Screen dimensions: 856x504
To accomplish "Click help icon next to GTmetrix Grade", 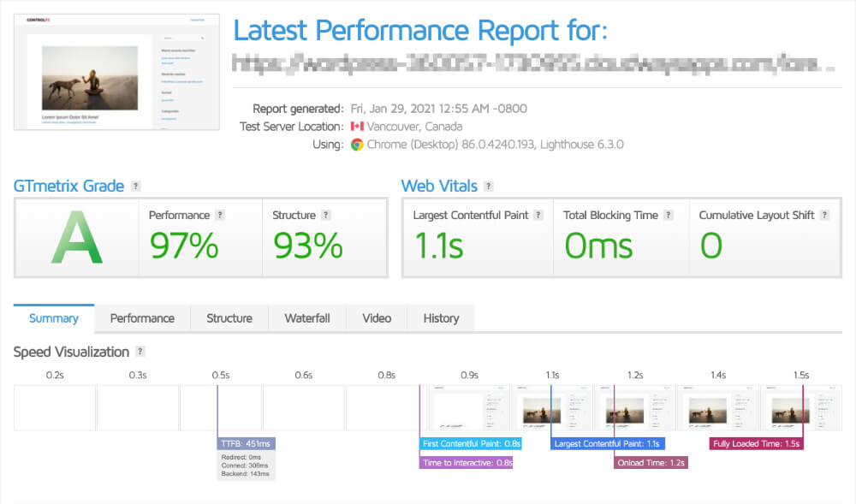I will pos(136,186).
